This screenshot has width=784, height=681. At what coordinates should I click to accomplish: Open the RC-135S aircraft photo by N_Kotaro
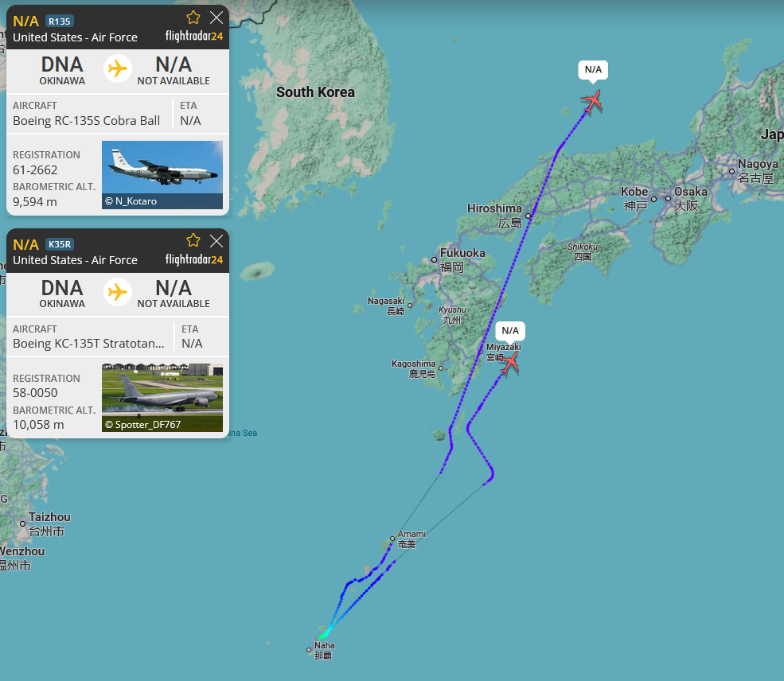162,175
